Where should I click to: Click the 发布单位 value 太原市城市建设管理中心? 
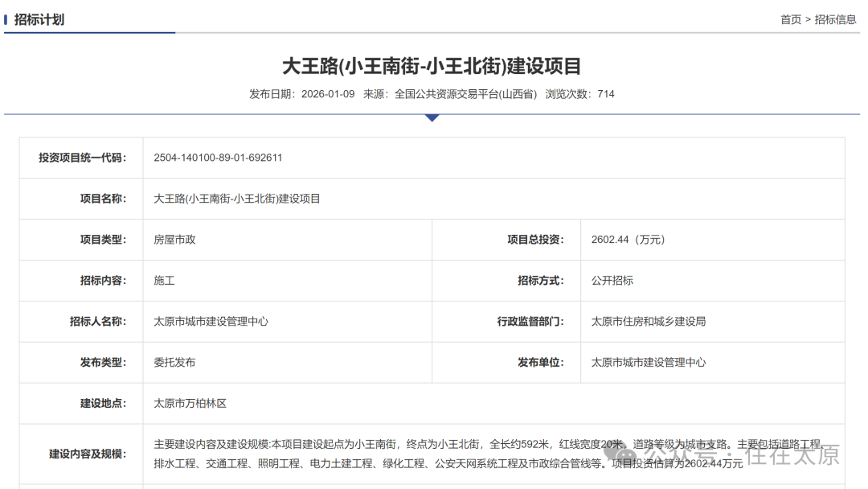pos(648,362)
